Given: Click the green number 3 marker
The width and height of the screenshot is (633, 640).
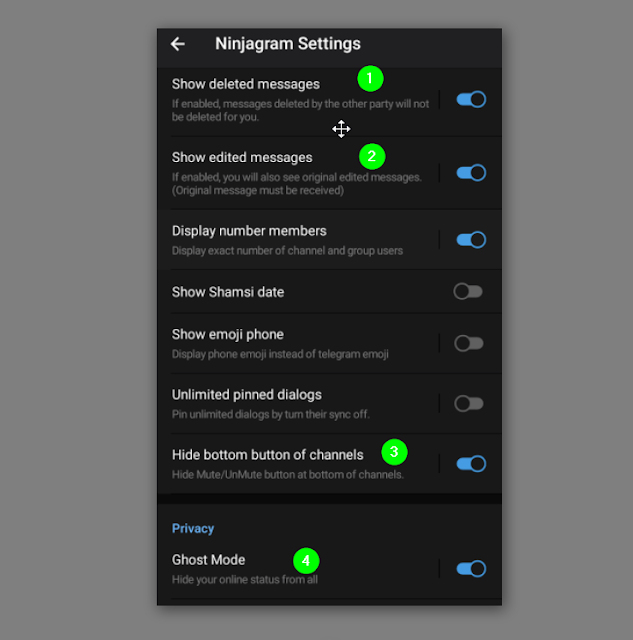Looking at the screenshot, I should coord(394,452).
